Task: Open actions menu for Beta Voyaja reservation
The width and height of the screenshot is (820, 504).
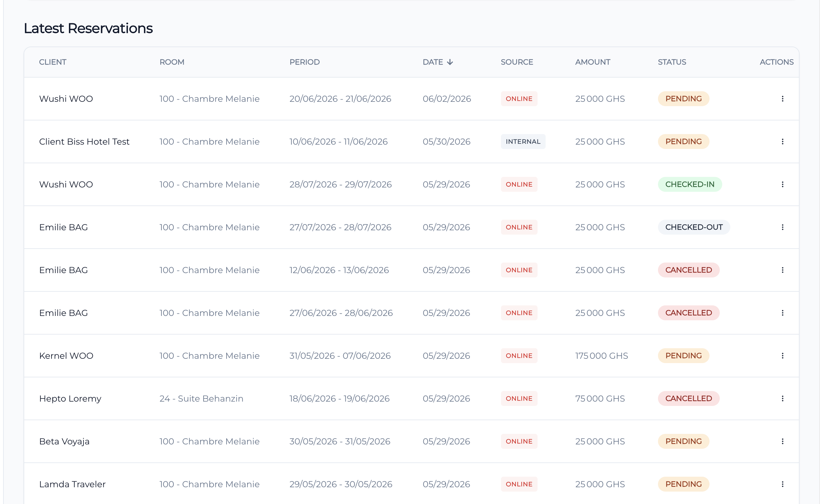Action: pos(782,441)
